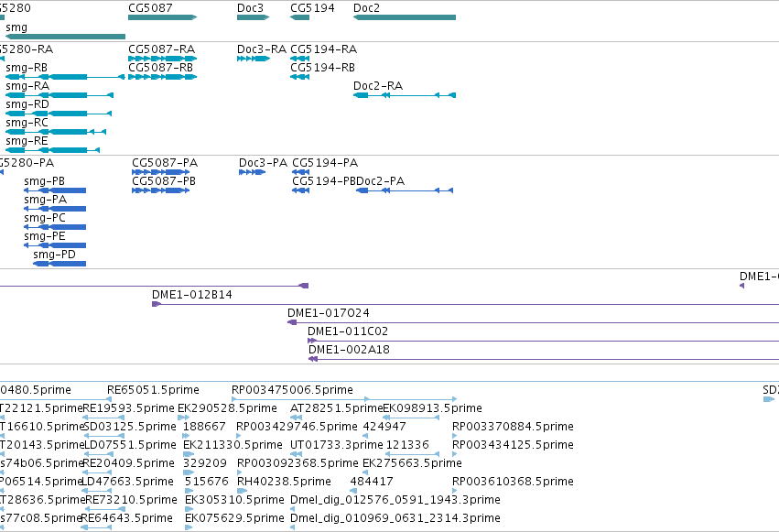This screenshot has width=779, height=532.
Task: Click the smg-RC transcript label
Action: [27, 123]
